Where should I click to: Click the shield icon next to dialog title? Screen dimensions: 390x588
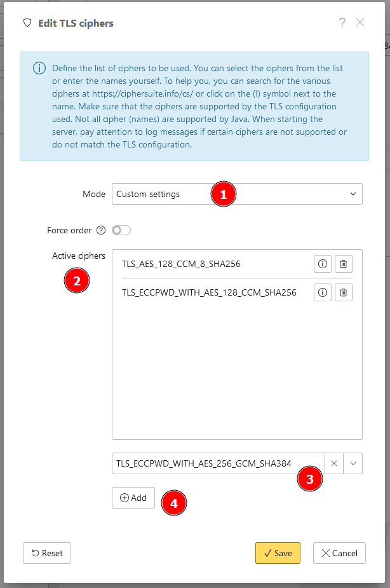pos(27,23)
